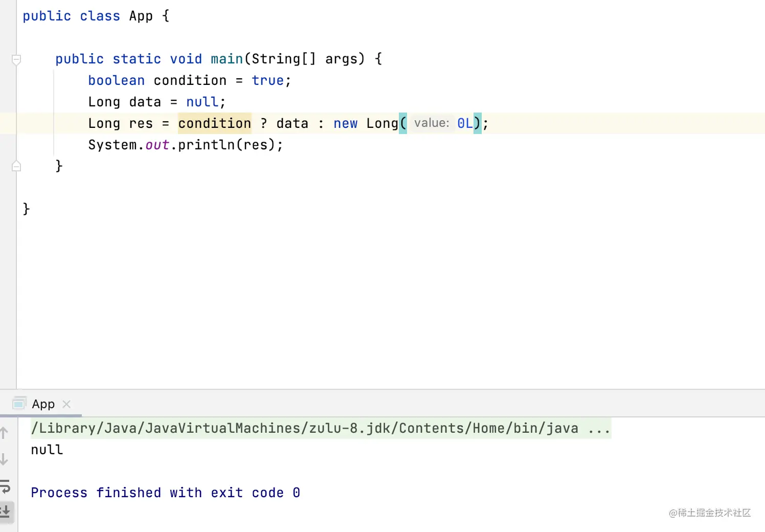Collapse the main method fold marker
Screen dimensions: 765x532
16,60
